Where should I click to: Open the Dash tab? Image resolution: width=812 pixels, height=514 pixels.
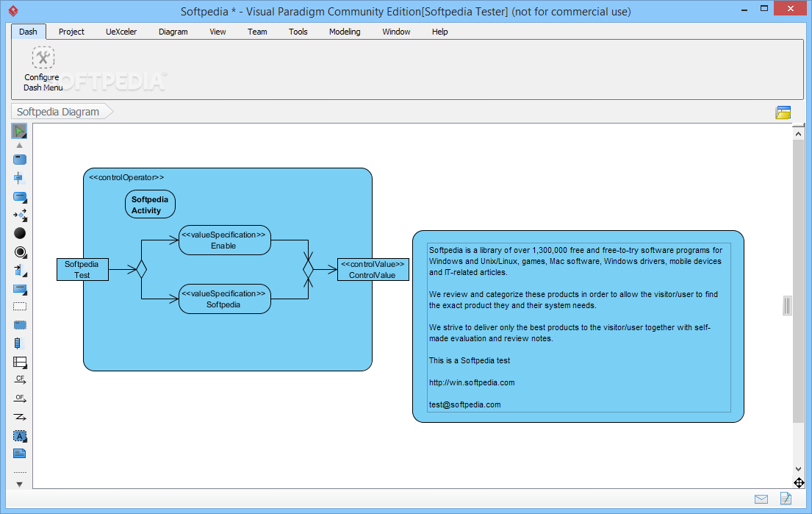tap(28, 32)
